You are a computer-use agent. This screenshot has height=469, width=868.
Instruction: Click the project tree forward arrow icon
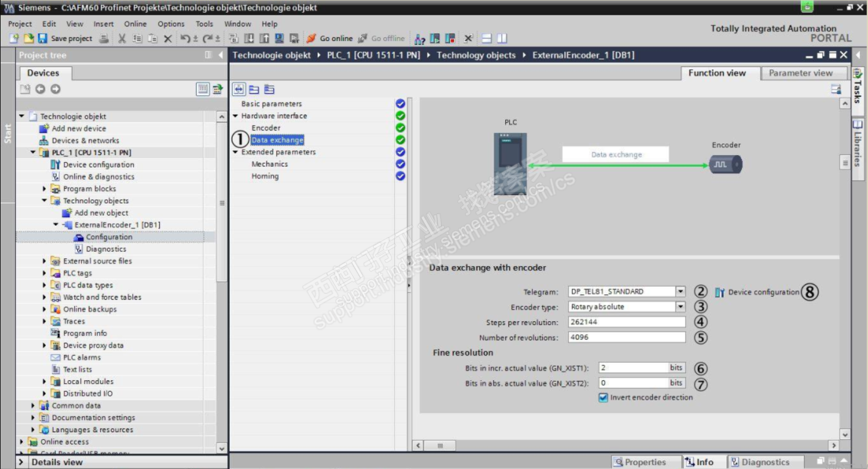coord(56,90)
